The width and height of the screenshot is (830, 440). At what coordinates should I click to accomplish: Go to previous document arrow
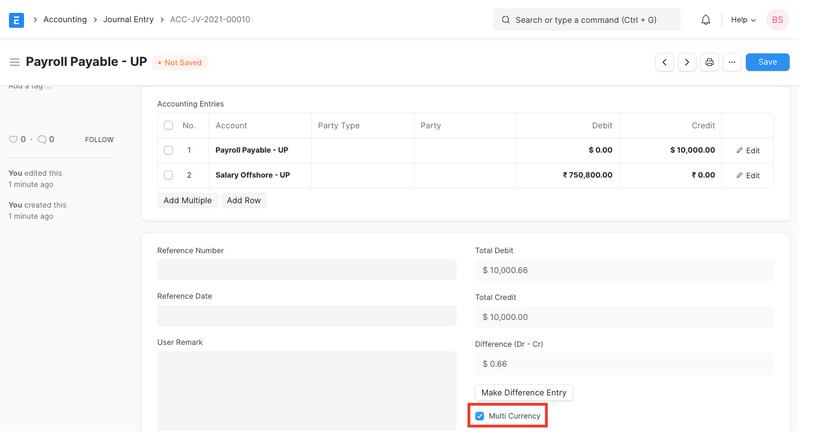tap(664, 62)
